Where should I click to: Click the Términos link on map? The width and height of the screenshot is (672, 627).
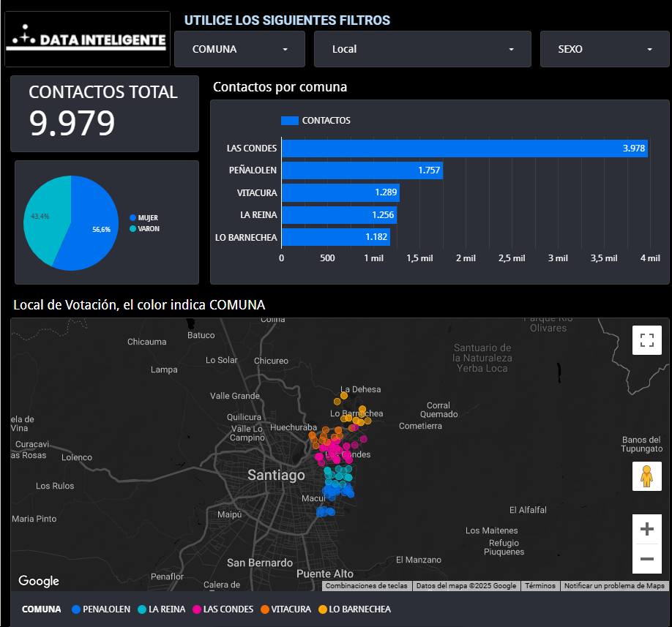coord(540,586)
